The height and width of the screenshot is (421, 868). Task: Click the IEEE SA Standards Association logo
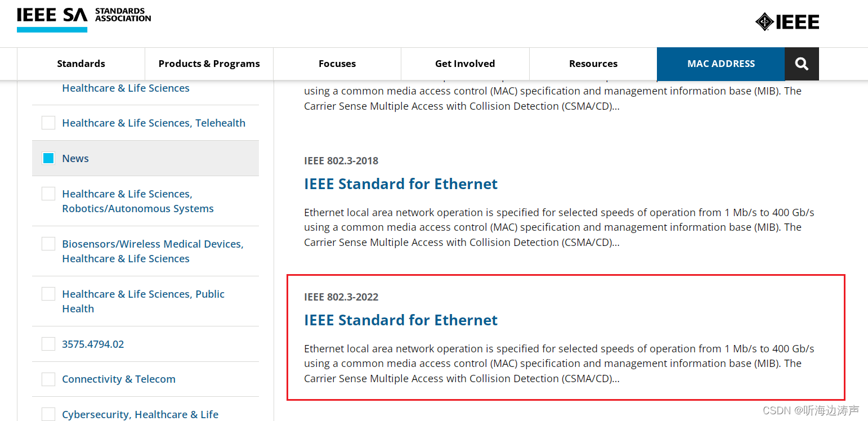tap(83, 17)
